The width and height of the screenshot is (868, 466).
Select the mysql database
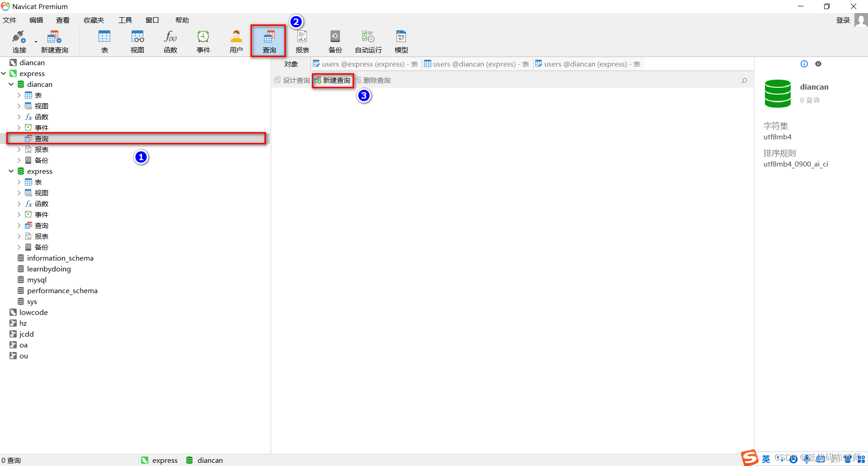(37, 280)
